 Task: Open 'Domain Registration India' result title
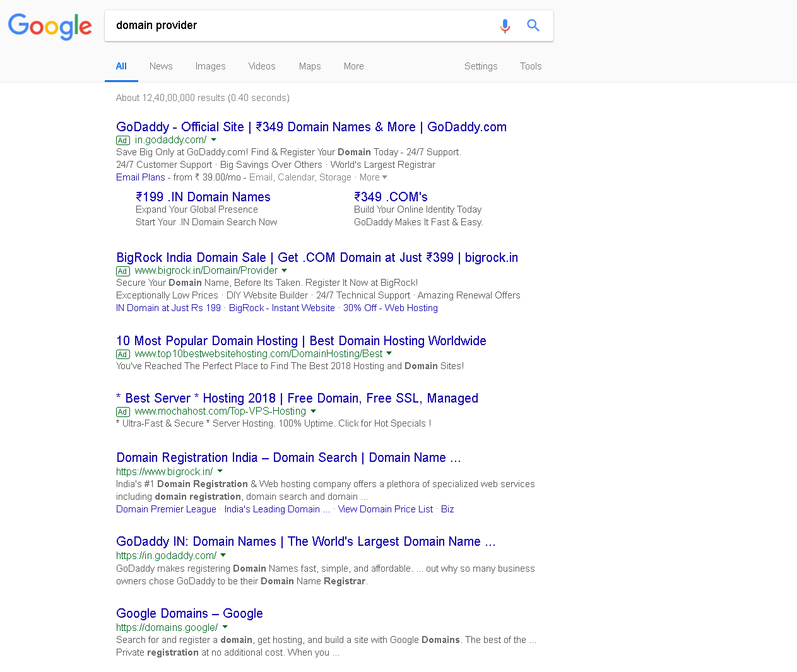pyautogui.click(x=288, y=457)
